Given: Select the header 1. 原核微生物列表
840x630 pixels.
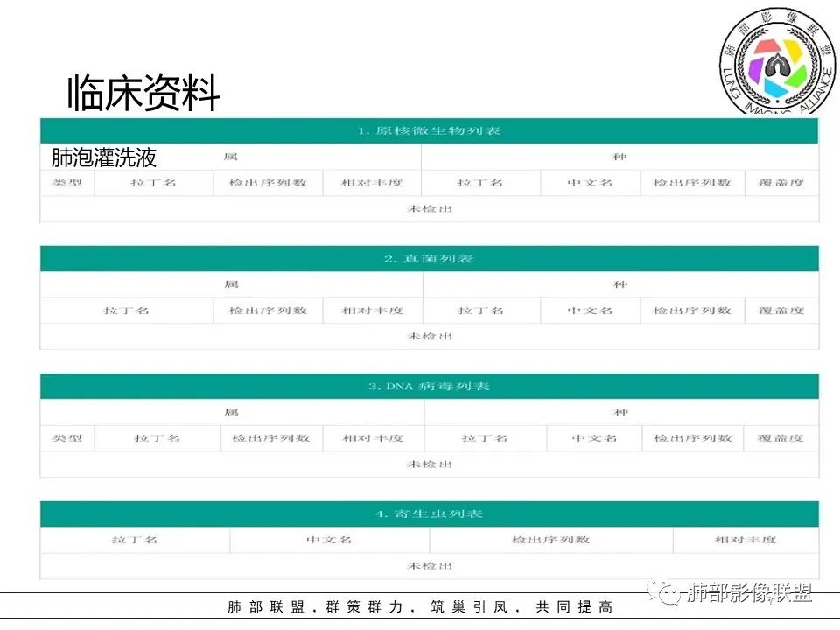Looking at the screenshot, I should tap(429, 130).
